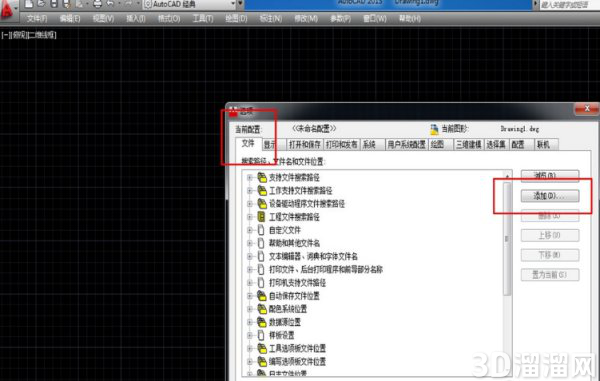The height and width of the screenshot is (381, 600).
Task: Expand the 打印机支持文件路径 node
Action: coord(250,283)
